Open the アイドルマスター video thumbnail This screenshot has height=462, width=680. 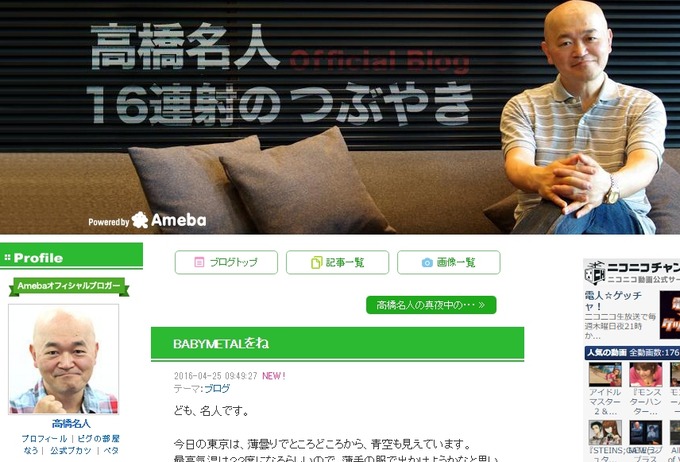click(x=605, y=374)
